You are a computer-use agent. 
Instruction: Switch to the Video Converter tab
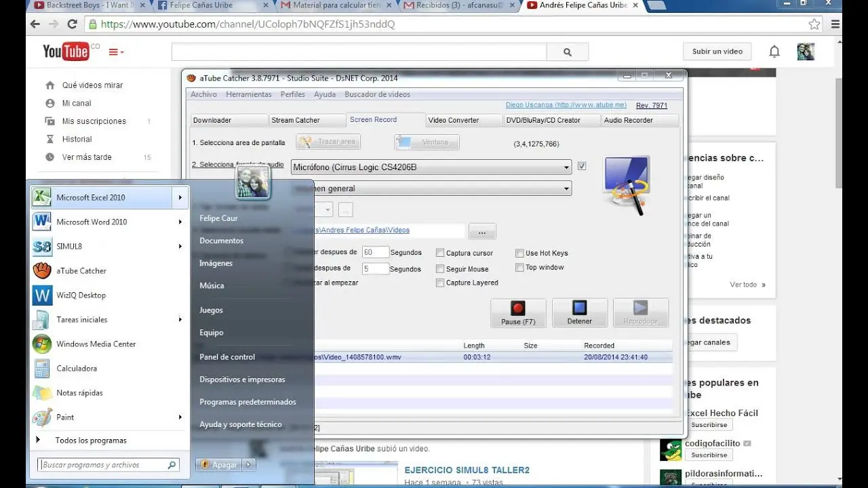(x=454, y=121)
